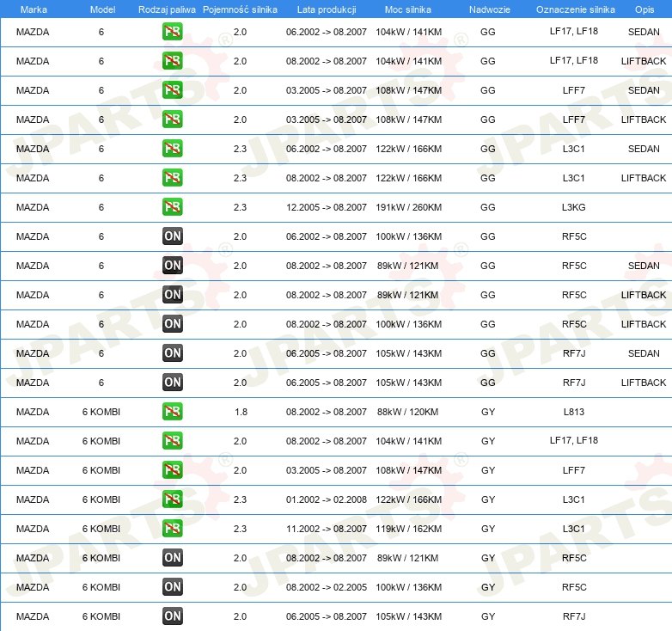
Task: Click petrol icon in 119kW / 162KM row
Action: click(x=172, y=528)
